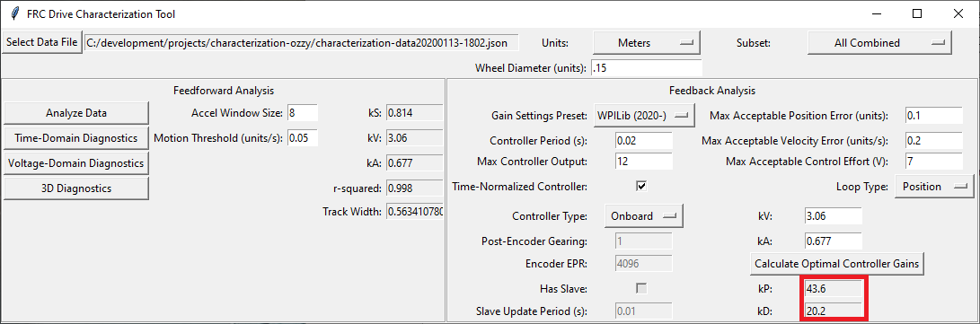The width and height of the screenshot is (980, 324).
Task: Click the Slave Update Period field
Action: [x=644, y=311]
